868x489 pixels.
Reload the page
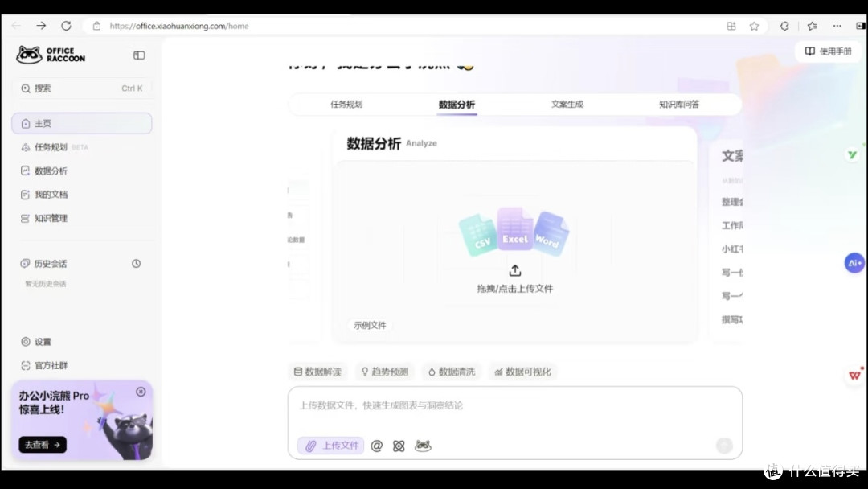66,26
